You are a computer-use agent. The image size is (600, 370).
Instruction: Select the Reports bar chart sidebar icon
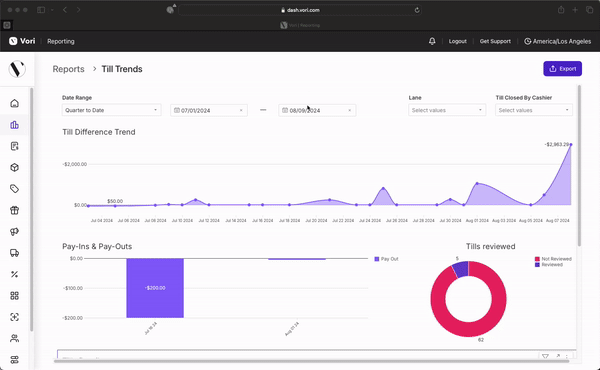15,125
